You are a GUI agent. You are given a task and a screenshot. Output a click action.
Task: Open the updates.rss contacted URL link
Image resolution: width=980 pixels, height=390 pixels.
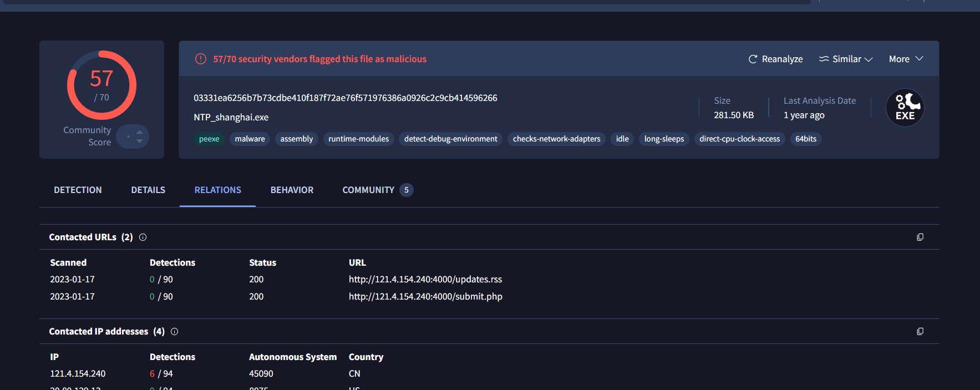click(x=425, y=279)
